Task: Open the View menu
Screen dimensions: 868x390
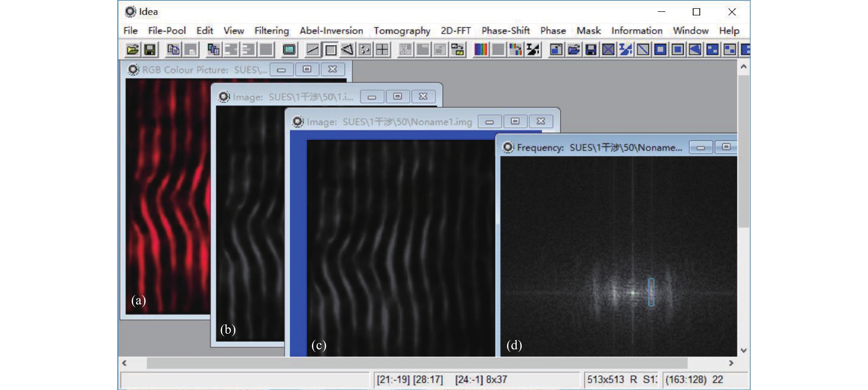Action: pos(233,31)
